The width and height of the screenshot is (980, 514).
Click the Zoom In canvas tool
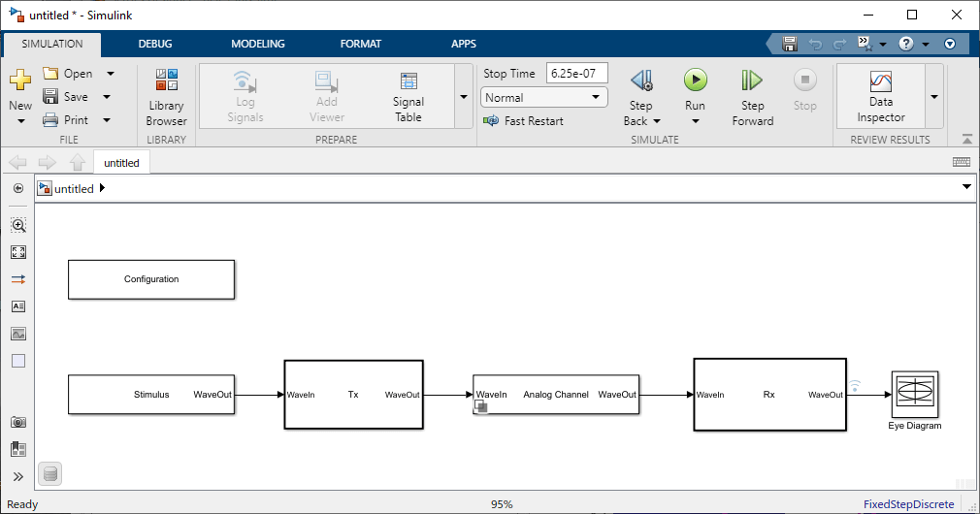click(18, 225)
